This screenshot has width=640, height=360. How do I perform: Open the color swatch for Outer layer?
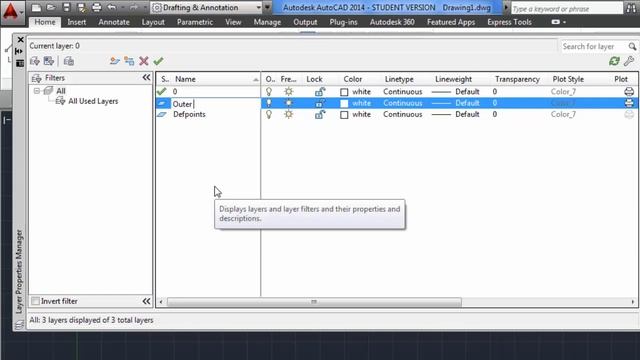(344, 104)
